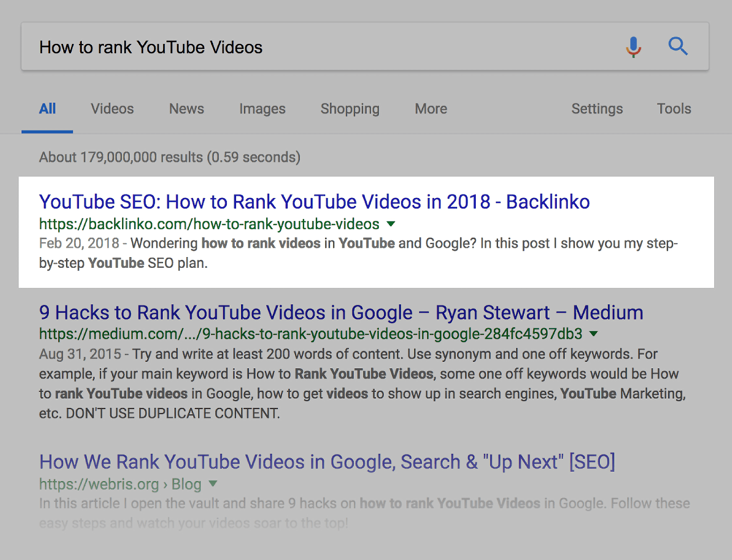
Task: Click the https://webris.org URL text
Action: tap(100, 484)
